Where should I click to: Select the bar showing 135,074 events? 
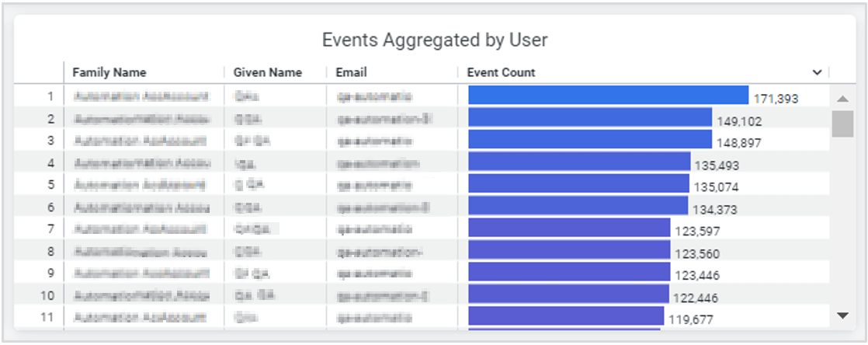pyautogui.click(x=578, y=184)
